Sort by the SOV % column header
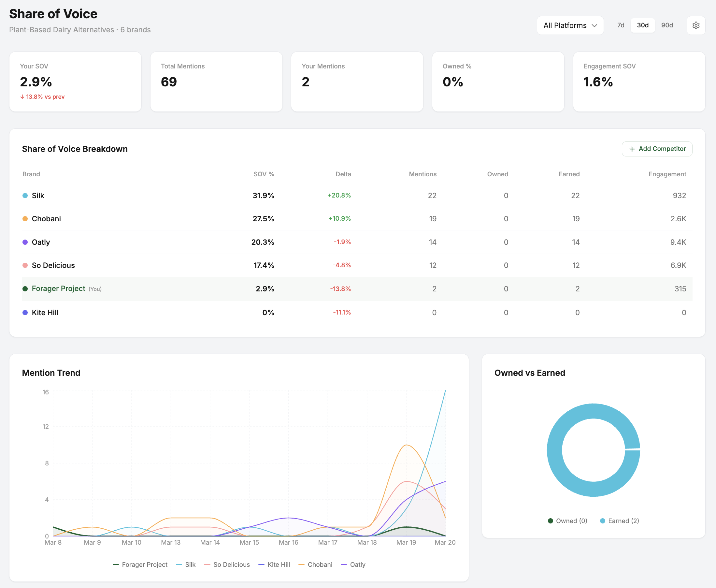Screen dimensions: 716x588 (264, 174)
